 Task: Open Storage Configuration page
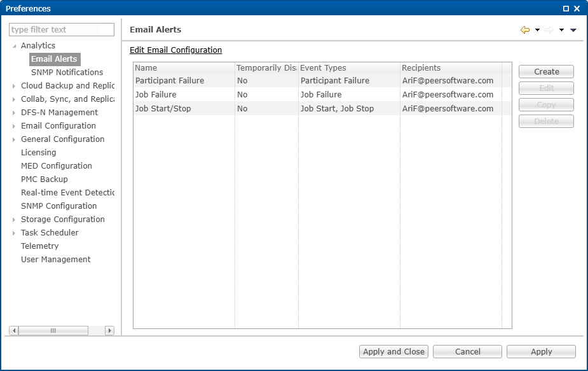pos(63,220)
